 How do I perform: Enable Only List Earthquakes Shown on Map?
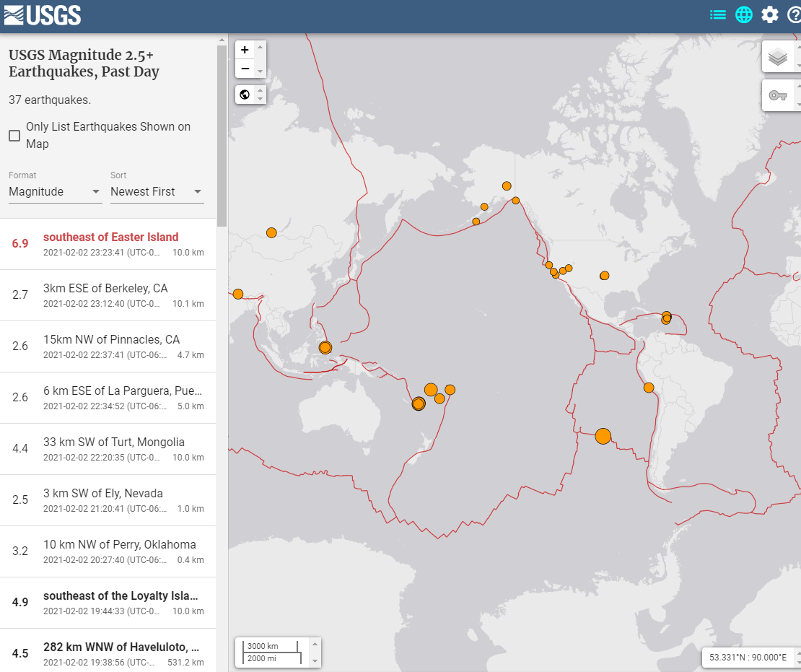point(14,136)
